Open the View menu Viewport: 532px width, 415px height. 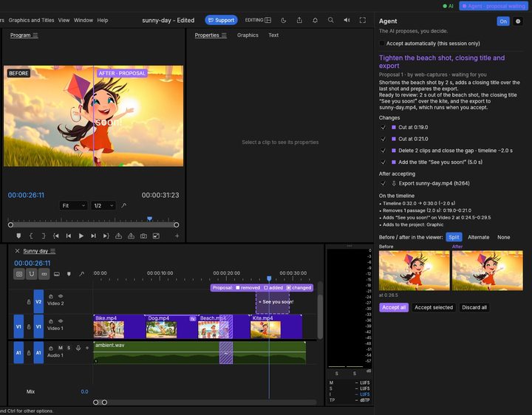[x=64, y=21]
